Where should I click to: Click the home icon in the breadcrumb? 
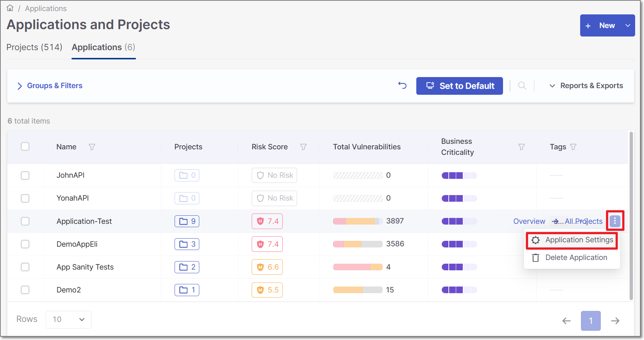point(10,8)
